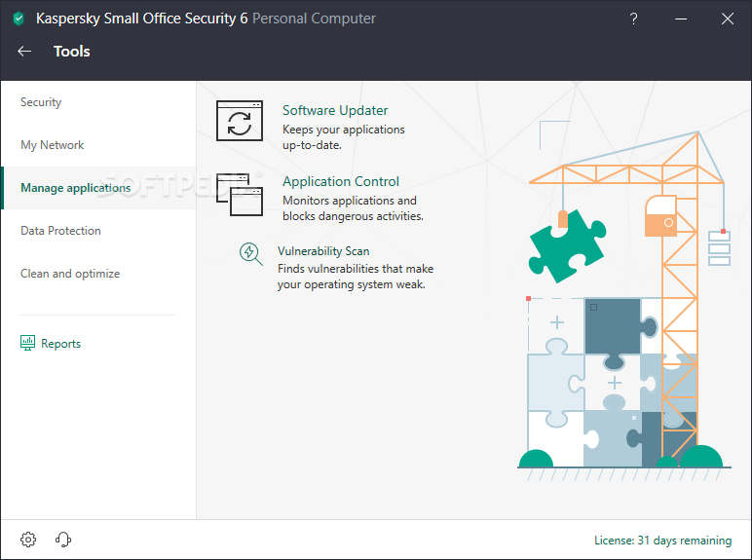Open the Software Updater link
This screenshot has height=560, width=752.
[x=335, y=110]
